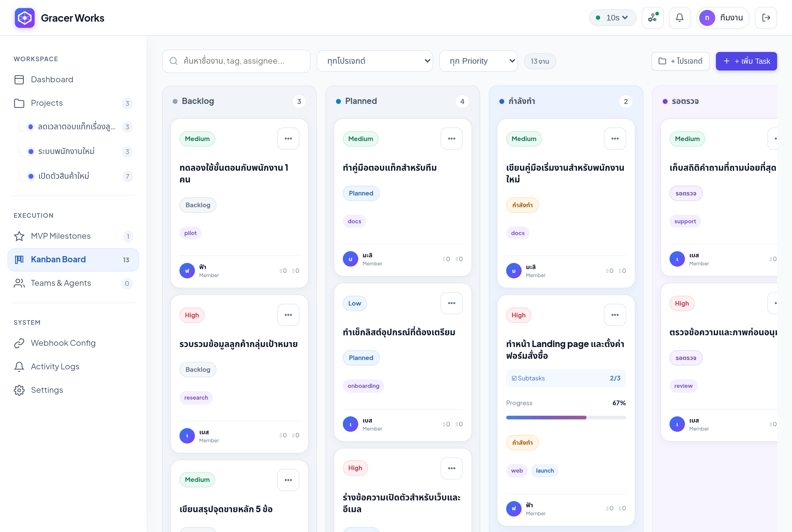Click the ทีมงาน user avatar
Screen dimensions: 792x532
coord(707,18)
